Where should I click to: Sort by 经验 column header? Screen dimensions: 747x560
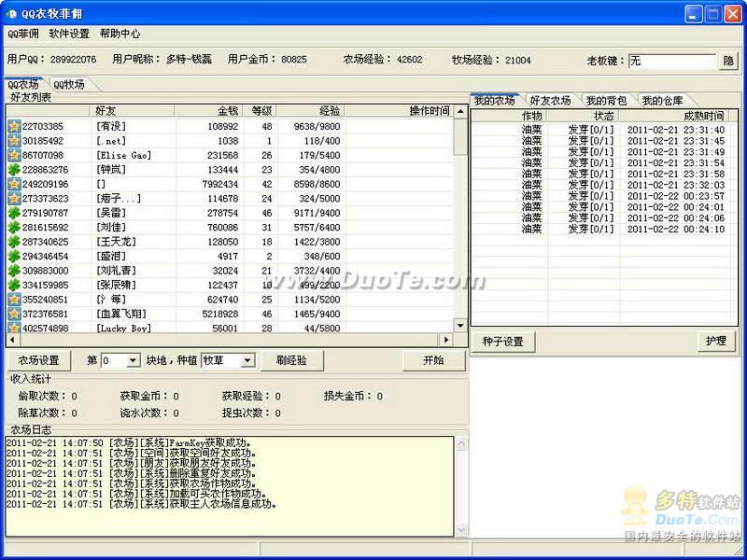pos(311,111)
